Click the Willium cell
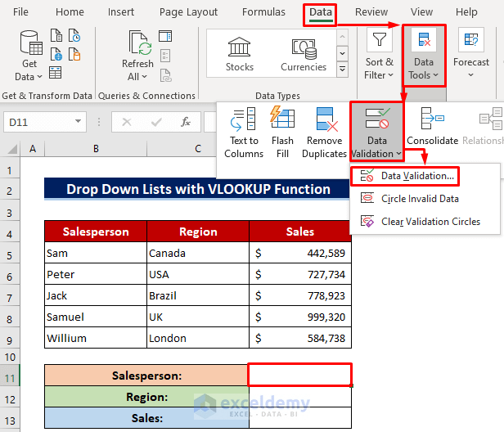Screen dimensions: 504x432 point(96,338)
